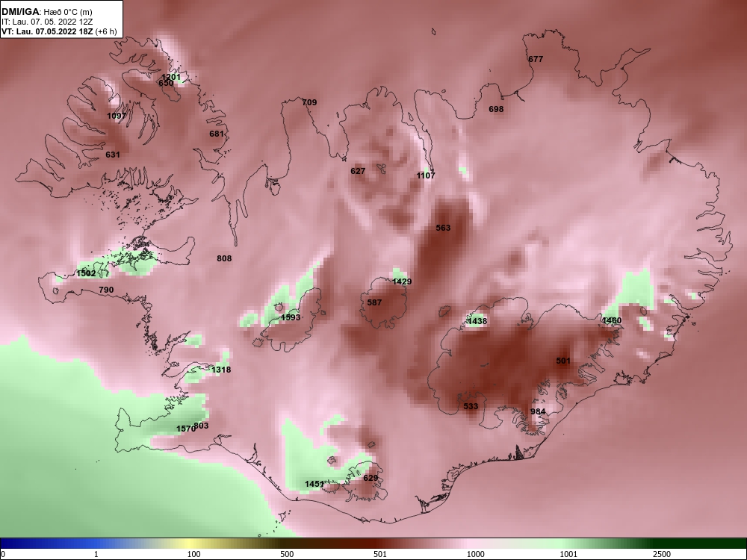The image size is (747, 560).
Task: Select the valid time line 'VT: Lau. 07.05.2022 18Z'
Action: pos(48,31)
